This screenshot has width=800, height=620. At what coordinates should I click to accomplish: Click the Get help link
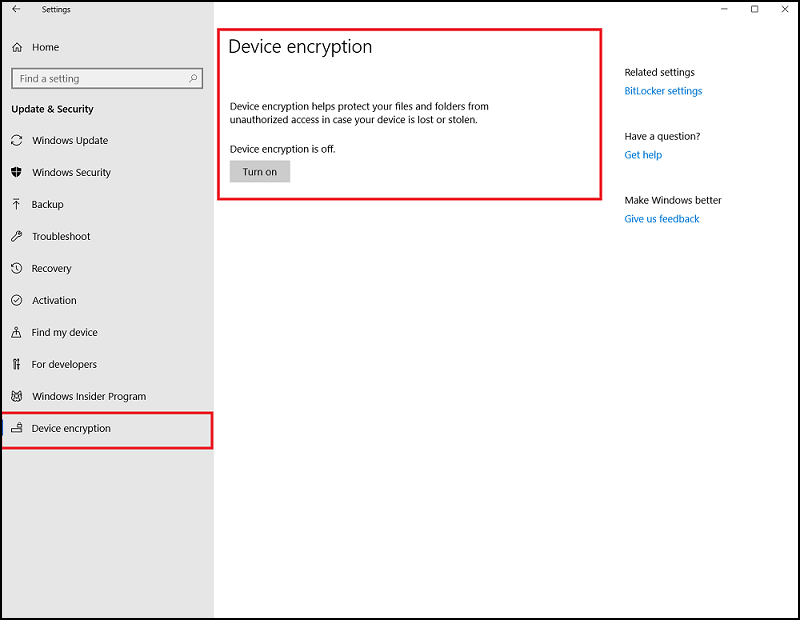642,154
